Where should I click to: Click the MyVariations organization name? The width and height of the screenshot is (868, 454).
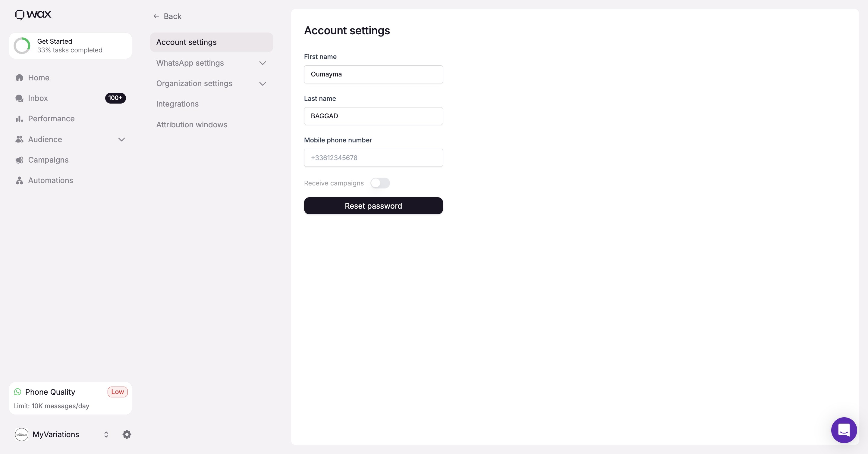[x=56, y=434]
